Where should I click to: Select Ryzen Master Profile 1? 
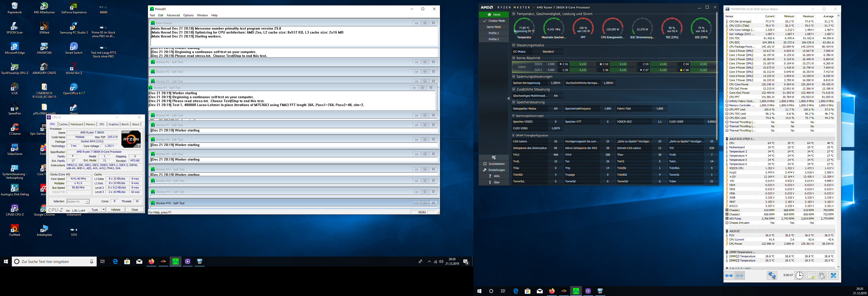pyautogui.click(x=494, y=33)
